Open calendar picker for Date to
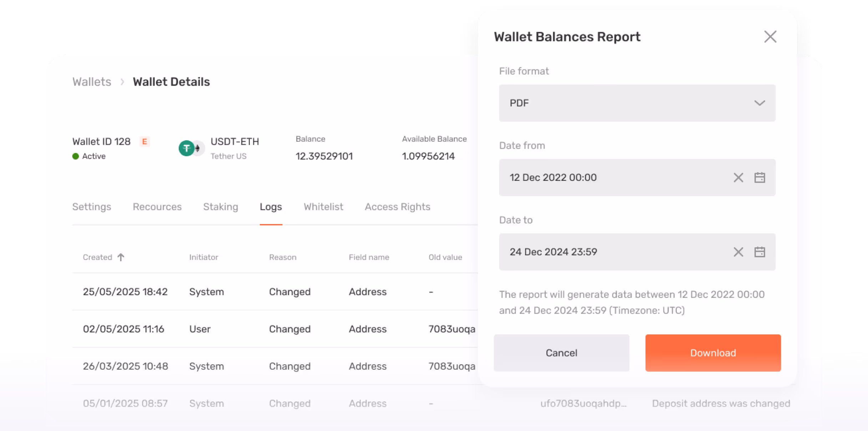 point(759,252)
